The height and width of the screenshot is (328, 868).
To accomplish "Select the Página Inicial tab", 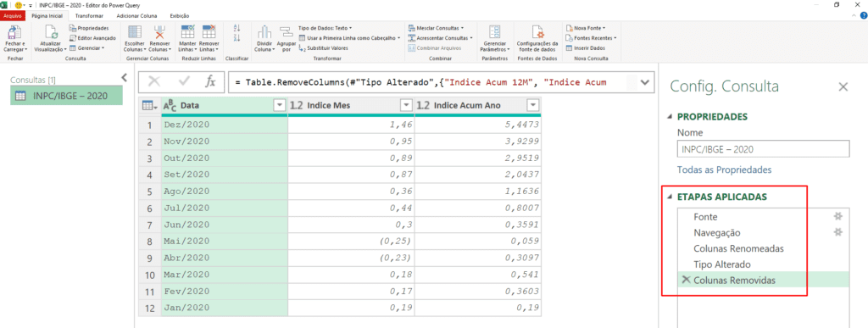I will [48, 16].
